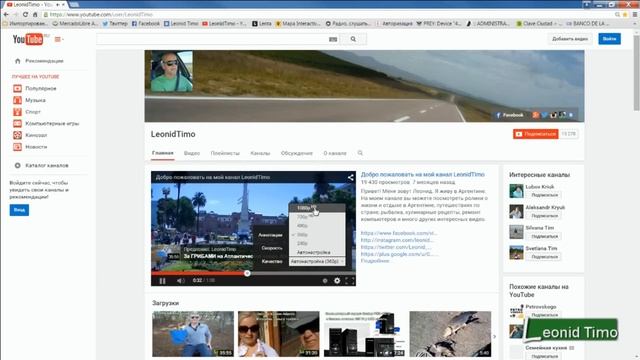Viewport: 640px width, 360px height.
Task: Reload the page with browser refresh icon
Action: pos(25,14)
